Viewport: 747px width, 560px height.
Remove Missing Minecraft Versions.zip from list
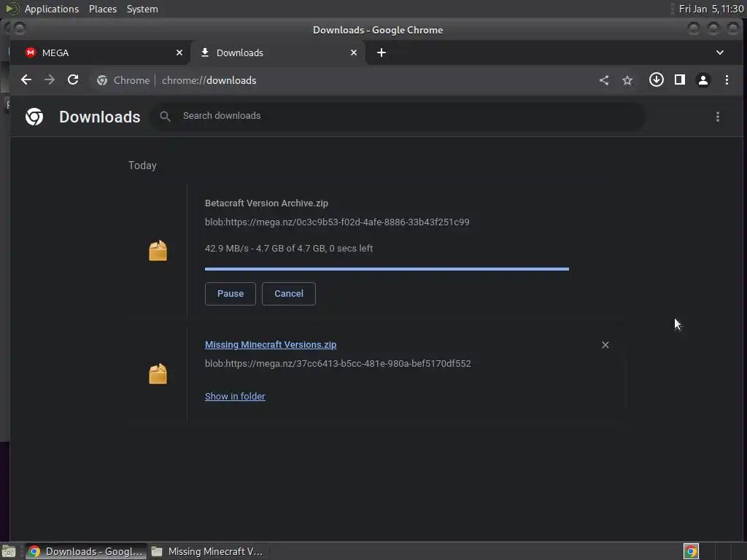[x=605, y=345]
